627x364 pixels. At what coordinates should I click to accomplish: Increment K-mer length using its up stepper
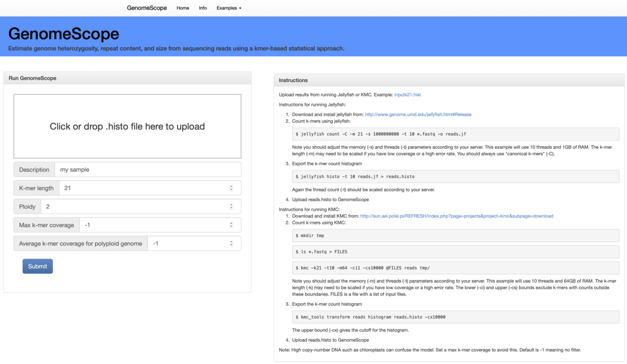pyautogui.click(x=231, y=186)
